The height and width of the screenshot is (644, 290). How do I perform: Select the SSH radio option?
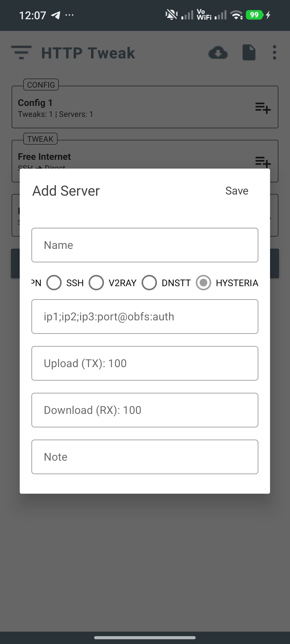[x=54, y=283]
